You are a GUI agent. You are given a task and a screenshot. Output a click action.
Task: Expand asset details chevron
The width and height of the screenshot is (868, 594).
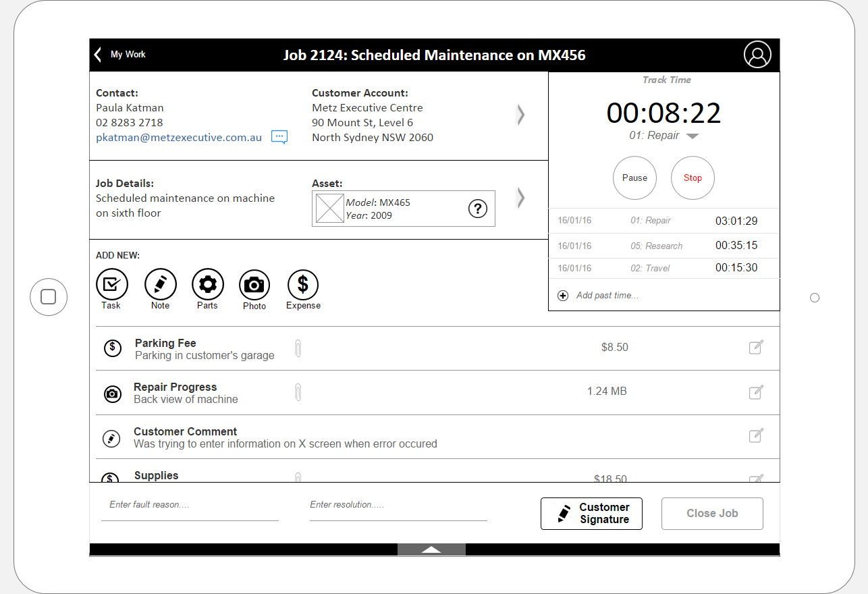pyautogui.click(x=520, y=197)
